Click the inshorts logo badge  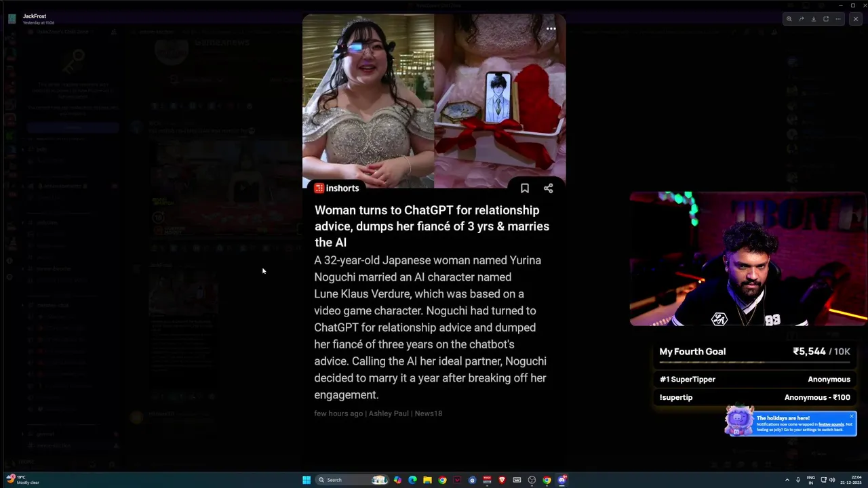[336, 188]
